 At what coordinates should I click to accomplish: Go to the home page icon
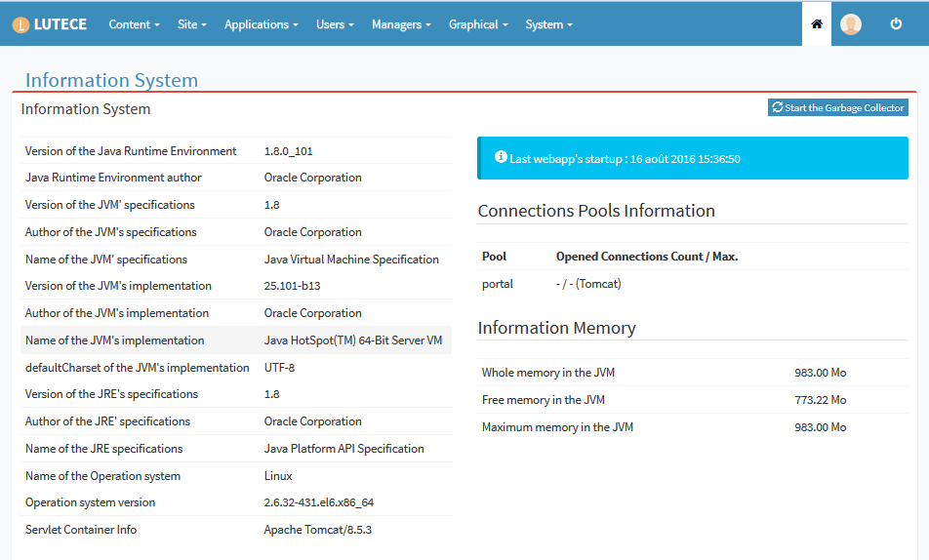tap(817, 24)
